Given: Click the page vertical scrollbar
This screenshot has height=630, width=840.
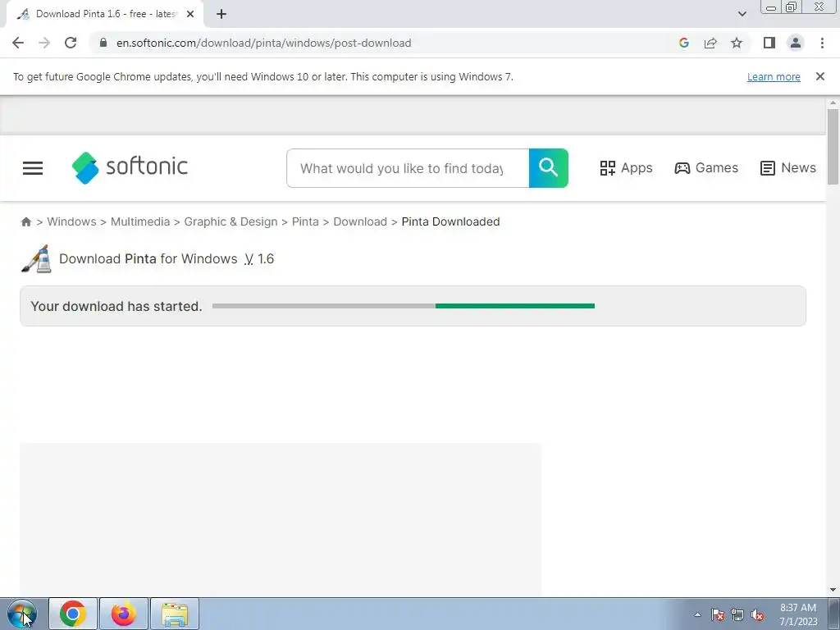Looking at the screenshot, I should point(833,147).
